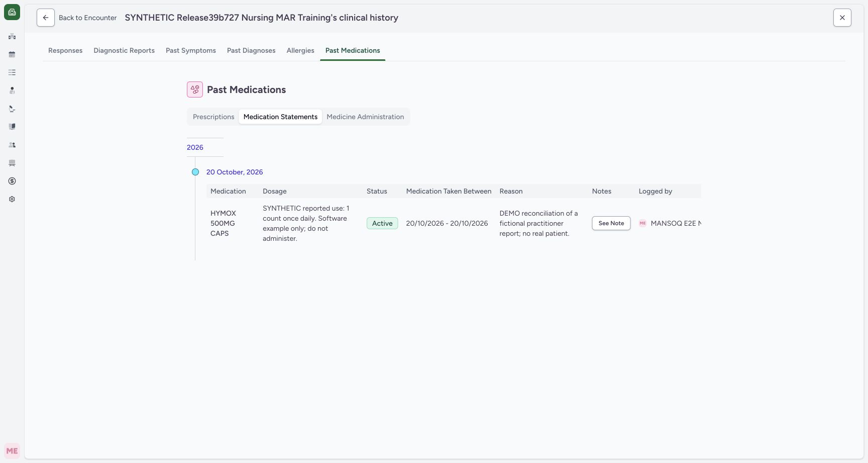Open the list view sidebar icon
The height and width of the screenshot is (463, 868).
click(12, 72)
